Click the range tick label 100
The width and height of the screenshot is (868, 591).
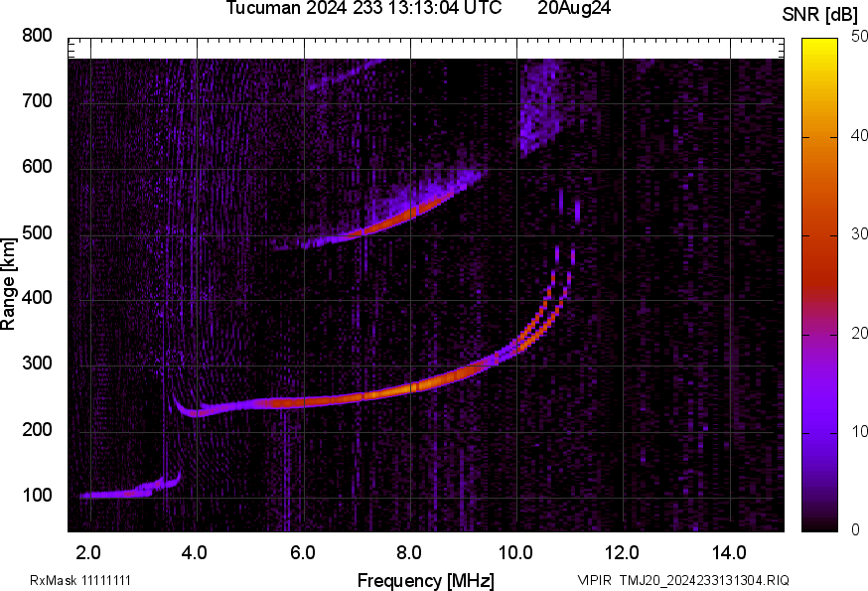[37, 495]
